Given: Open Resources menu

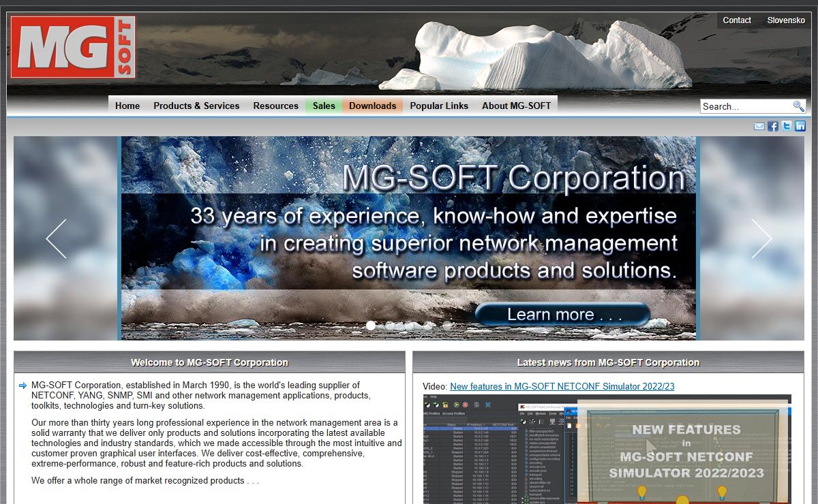Looking at the screenshot, I should click(x=275, y=106).
